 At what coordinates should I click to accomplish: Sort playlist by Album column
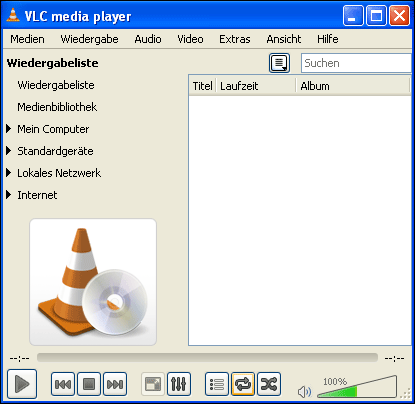click(353, 86)
